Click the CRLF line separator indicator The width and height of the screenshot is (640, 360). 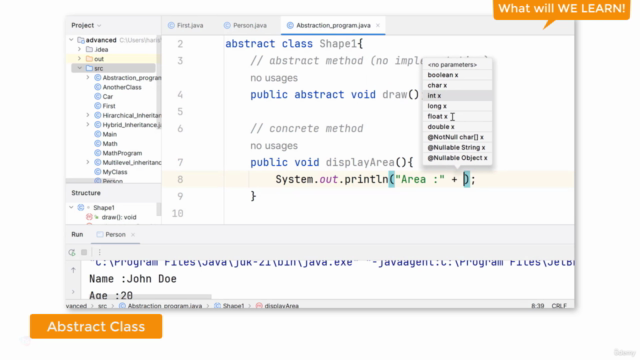(x=559, y=306)
